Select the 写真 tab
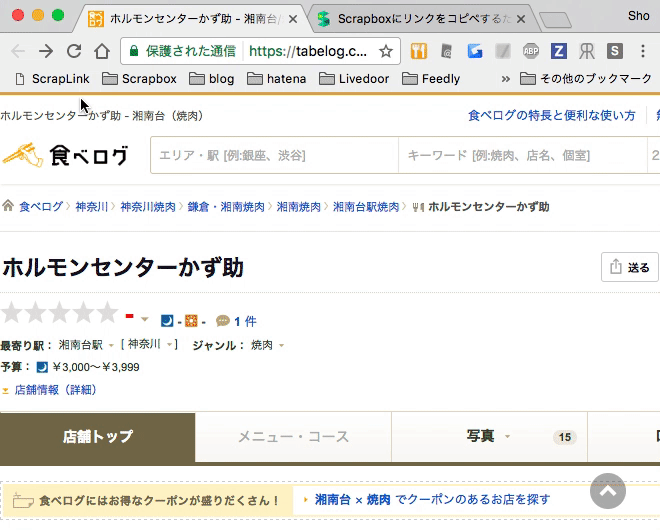Viewport: 660px width, 530px height. point(489,437)
